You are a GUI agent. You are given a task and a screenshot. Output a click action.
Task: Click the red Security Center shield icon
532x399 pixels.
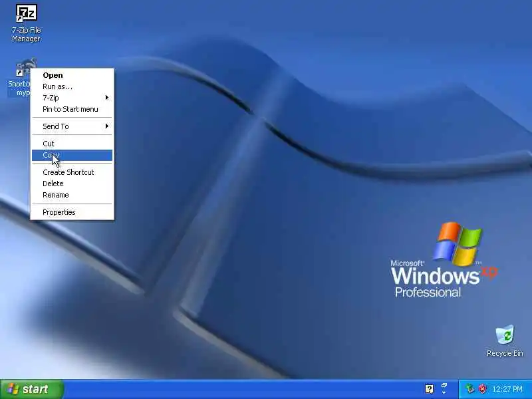[x=482, y=389]
